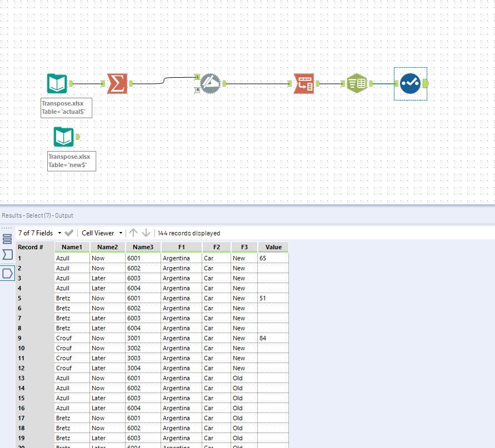
Task: Select the Table tool
Action: point(357,84)
